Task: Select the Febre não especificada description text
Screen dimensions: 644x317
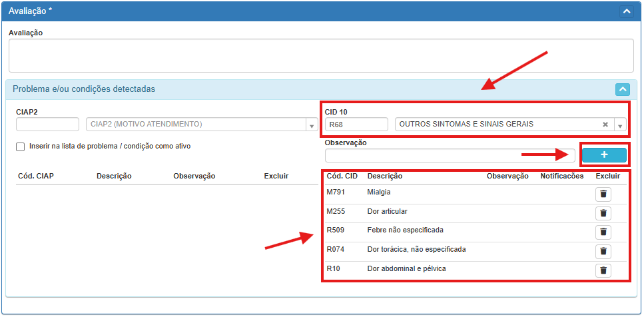Action: 405,230
